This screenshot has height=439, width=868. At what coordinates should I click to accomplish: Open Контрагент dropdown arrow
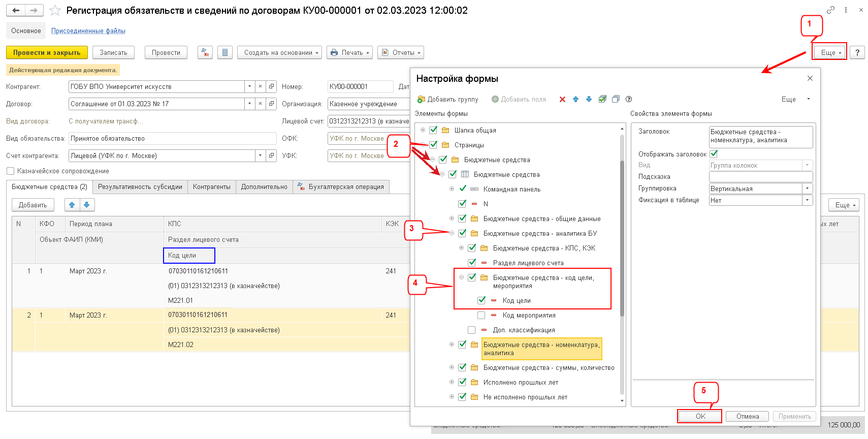249,86
